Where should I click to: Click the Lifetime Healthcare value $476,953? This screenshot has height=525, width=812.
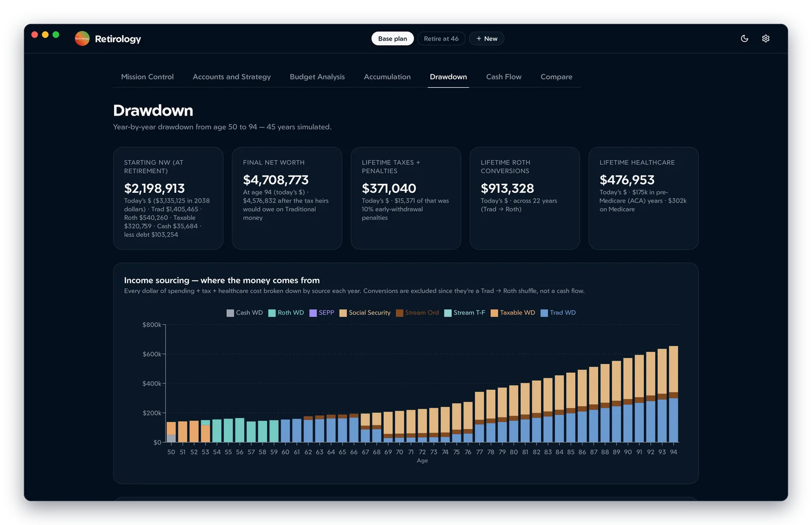pyautogui.click(x=627, y=180)
